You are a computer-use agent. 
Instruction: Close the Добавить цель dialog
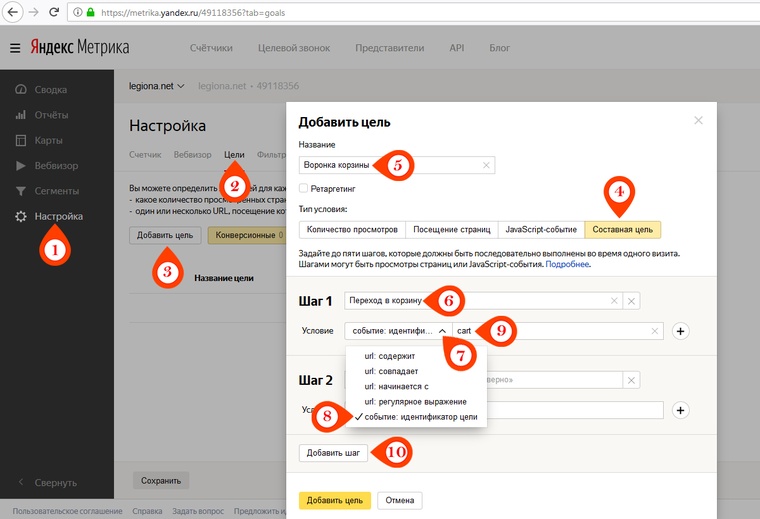coord(698,120)
